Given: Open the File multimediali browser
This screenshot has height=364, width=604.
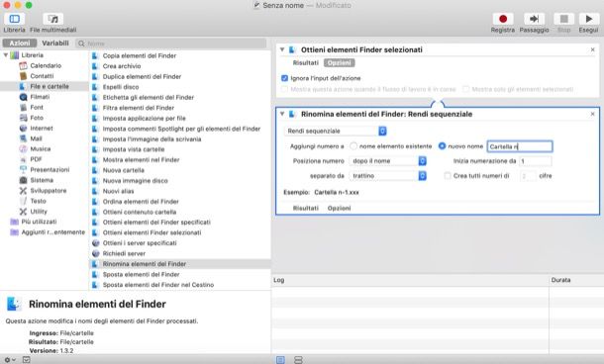Looking at the screenshot, I should click(53, 19).
